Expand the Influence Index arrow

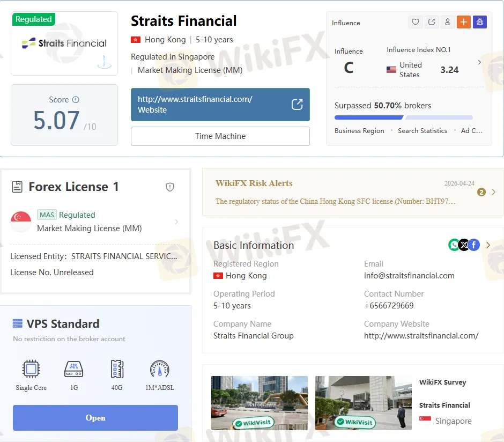tap(479, 62)
